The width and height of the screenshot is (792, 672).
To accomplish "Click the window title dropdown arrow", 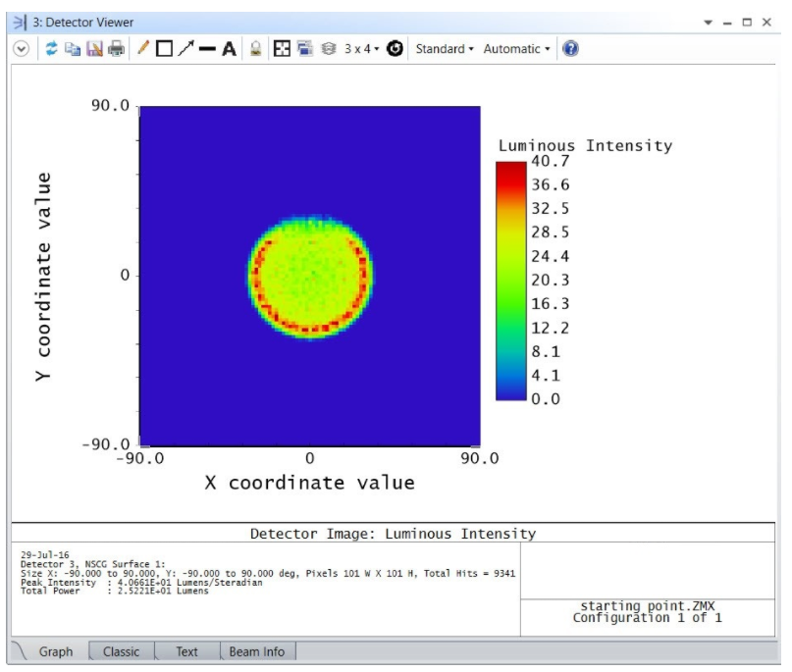I will click(709, 23).
